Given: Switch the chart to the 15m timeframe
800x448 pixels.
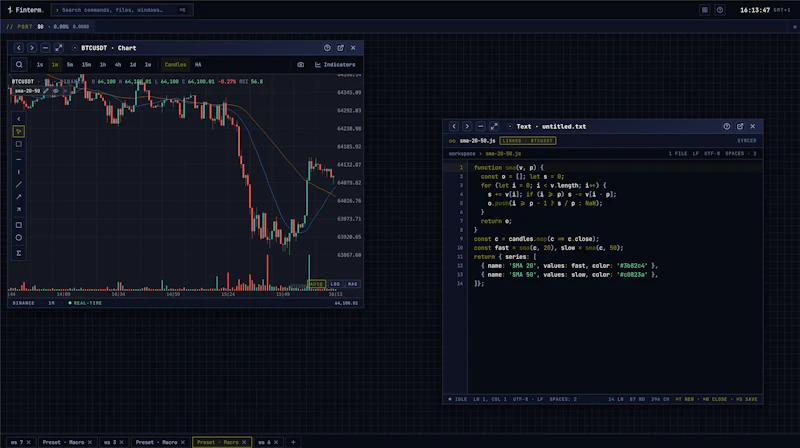Looking at the screenshot, I should pos(86,65).
